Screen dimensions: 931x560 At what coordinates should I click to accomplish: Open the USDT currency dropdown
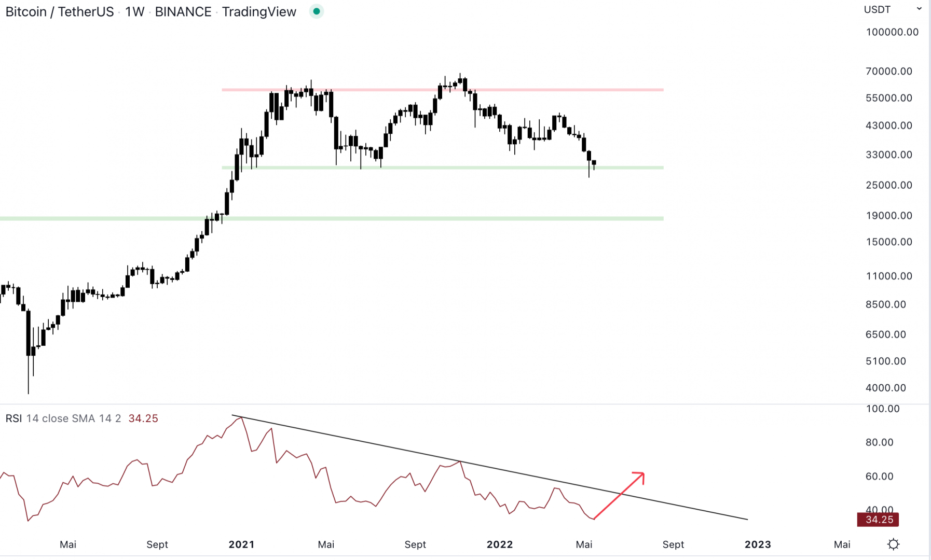pos(893,9)
